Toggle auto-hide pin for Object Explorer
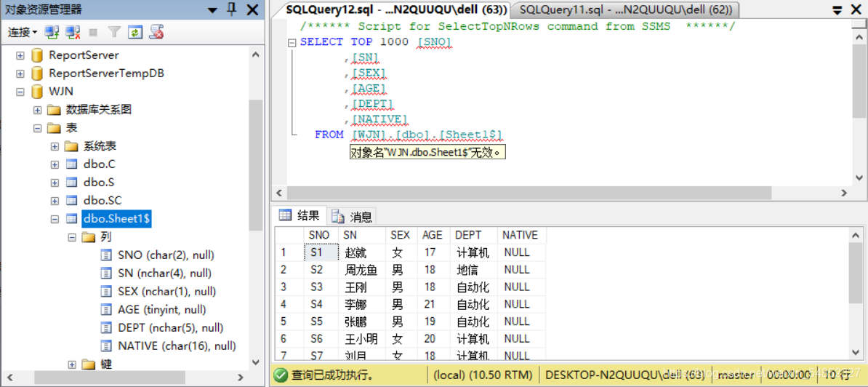The width and height of the screenshot is (868, 387). click(232, 9)
